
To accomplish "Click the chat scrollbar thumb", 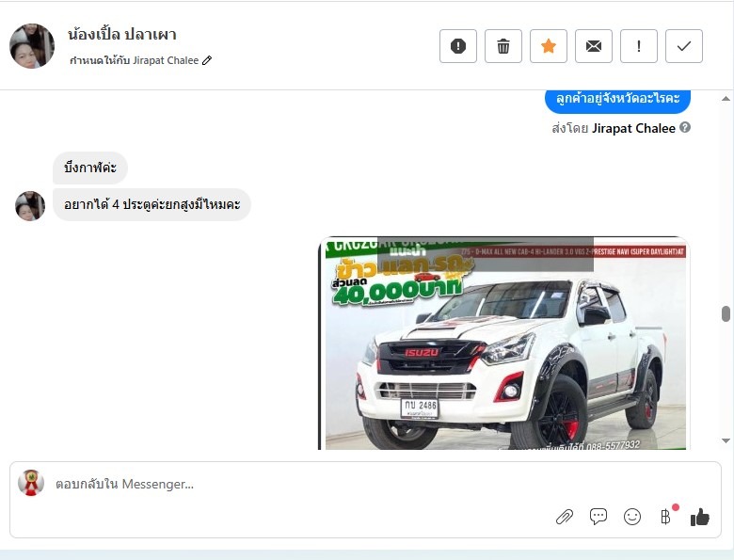I will pyautogui.click(x=726, y=313).
